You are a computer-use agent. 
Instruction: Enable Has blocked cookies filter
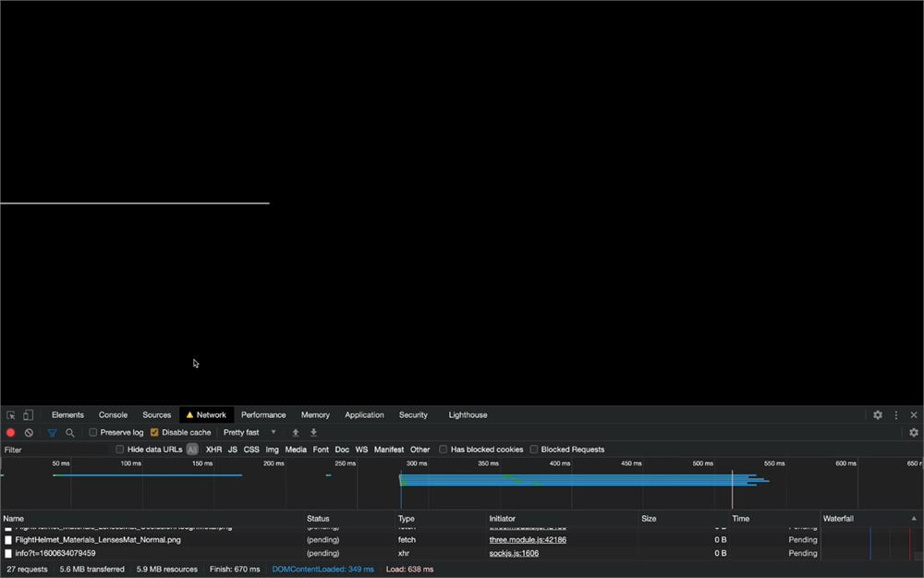tap(444, 449)
